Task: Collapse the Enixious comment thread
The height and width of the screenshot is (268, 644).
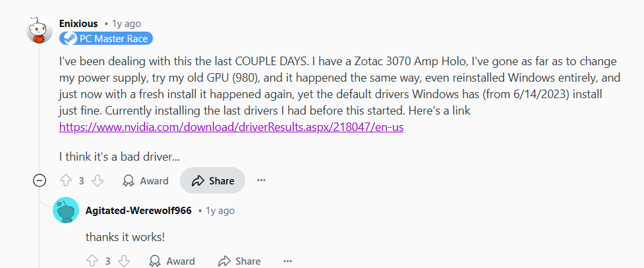Action: click(x=40, y=180)
